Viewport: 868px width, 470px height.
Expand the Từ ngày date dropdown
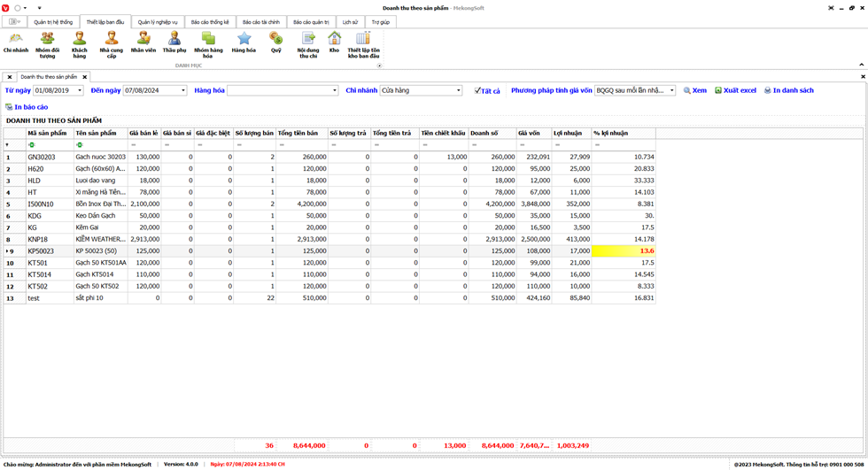point(80,90)
